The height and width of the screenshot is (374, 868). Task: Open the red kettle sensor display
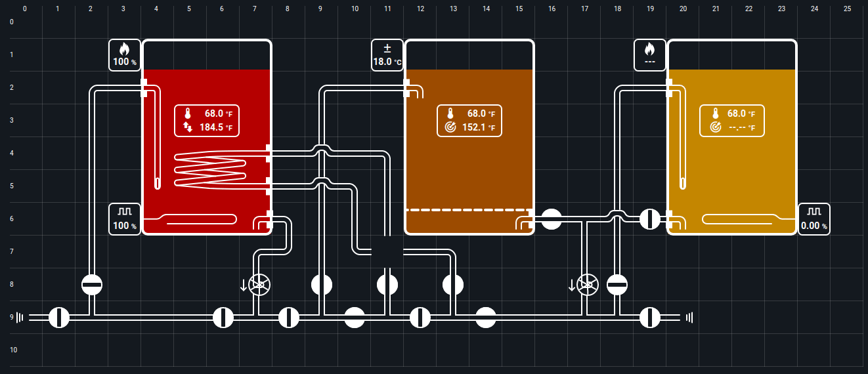207,121
